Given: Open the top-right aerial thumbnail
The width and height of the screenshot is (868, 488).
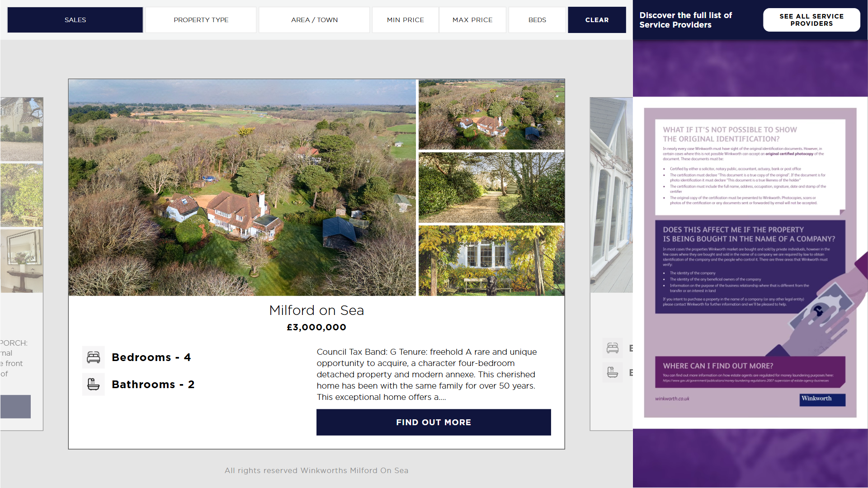Looking at the screenshot, I should pos(491,115).
